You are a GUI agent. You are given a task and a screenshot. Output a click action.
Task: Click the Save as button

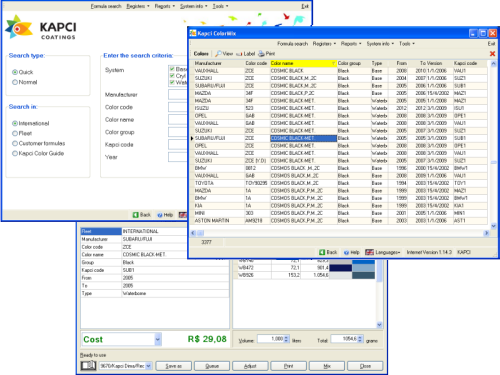(x=173, y=366)
